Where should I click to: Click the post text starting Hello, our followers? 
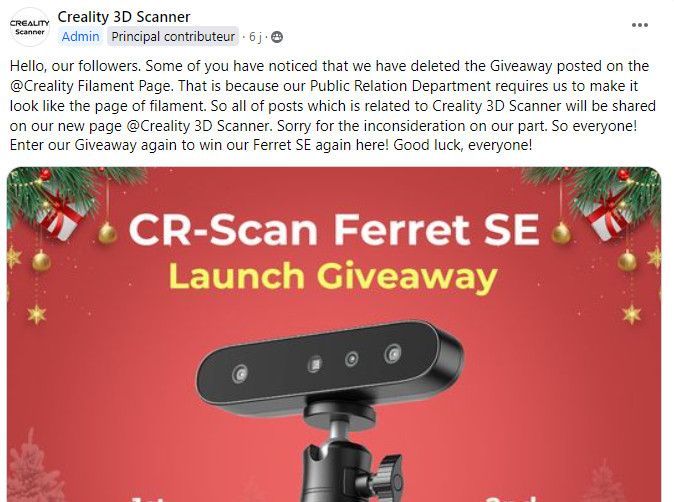332,106
